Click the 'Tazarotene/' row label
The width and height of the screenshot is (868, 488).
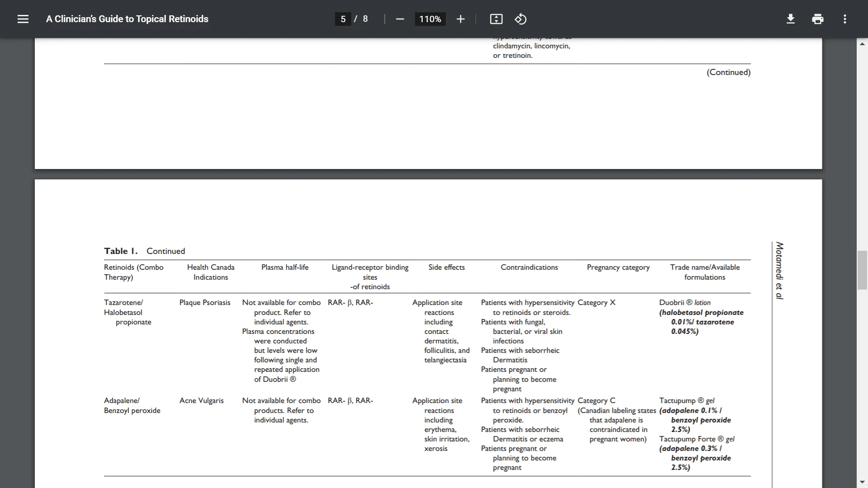click(x=123, y=303)
